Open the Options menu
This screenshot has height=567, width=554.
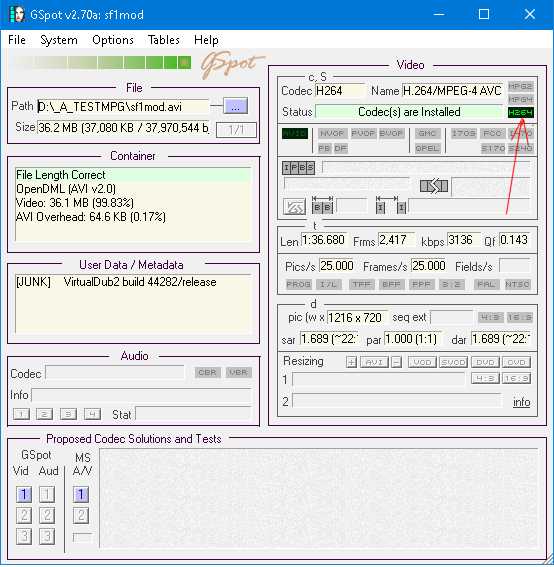113,40
